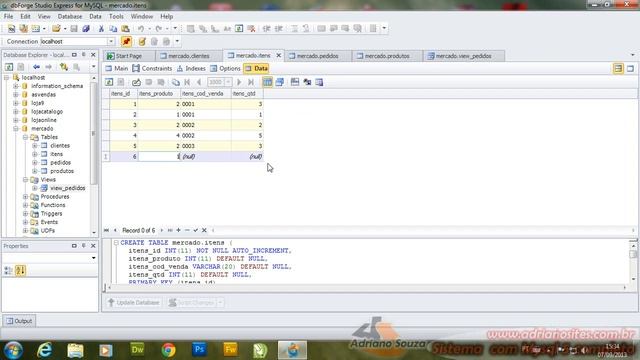Confirm edit with checkmark navigator icon
This screenshot has width=640, height=360.
pos(196,230)
